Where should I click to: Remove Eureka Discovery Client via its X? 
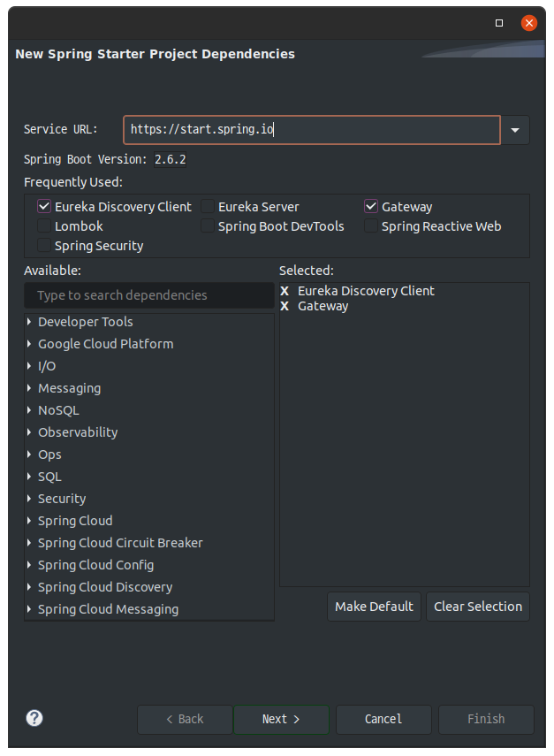(285, 291)
